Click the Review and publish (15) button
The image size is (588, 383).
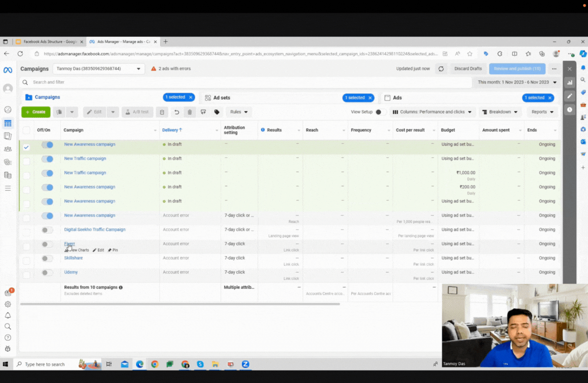[517, 69]
